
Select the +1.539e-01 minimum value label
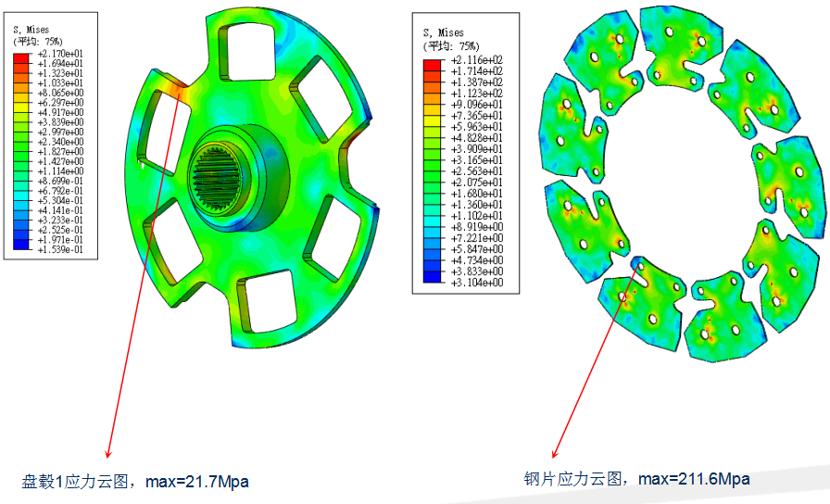pyautogui.click(x=59, y=250)
